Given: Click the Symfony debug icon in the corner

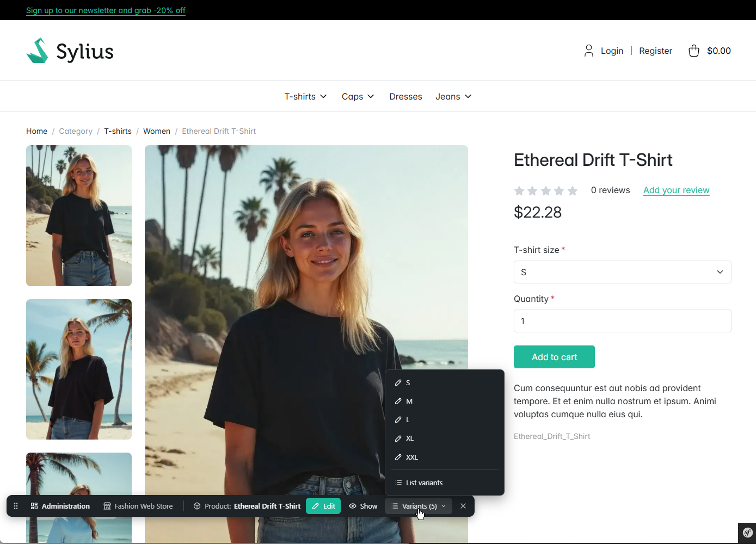Looking at the screenshot, I should pos(747,533).
